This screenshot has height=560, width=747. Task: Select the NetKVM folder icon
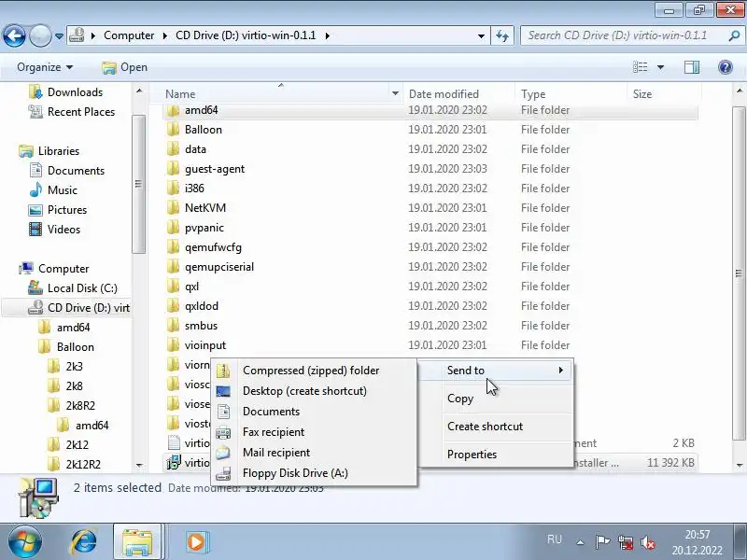click(174, 208)
